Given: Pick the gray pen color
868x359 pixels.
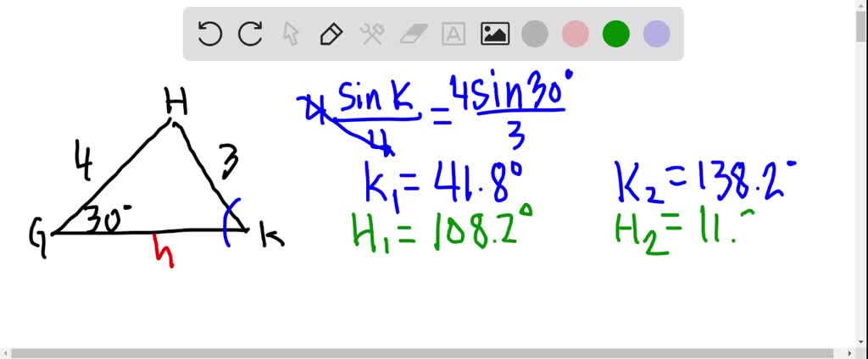Looking at the screenshot, I should [535, 35].
